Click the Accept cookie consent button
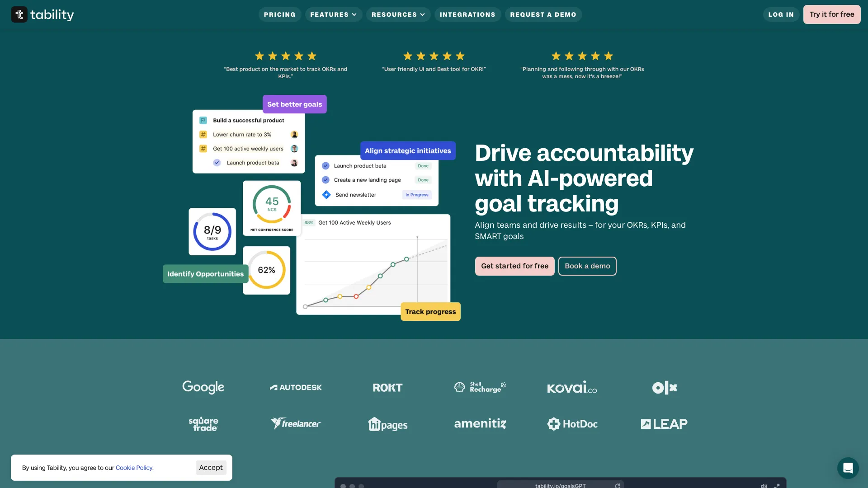868x488 pixels. coord(210,467)
